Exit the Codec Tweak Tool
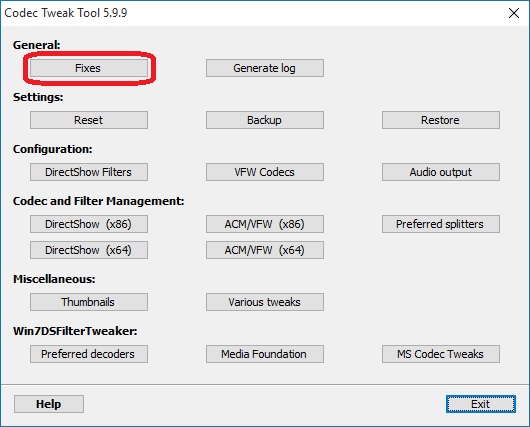Image resolution: width=530 pixels, height=427 pixels. click(x=481, y=404)
